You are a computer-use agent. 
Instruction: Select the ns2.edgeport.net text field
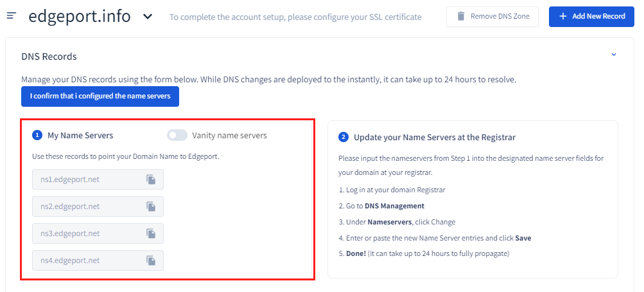[87, 206]
